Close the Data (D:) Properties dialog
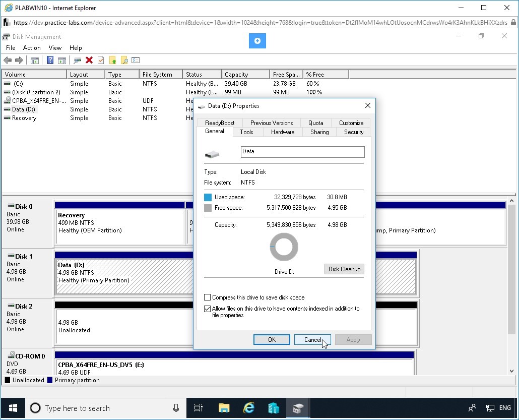Viewport: 519px width, 420px height. [367, 106]
